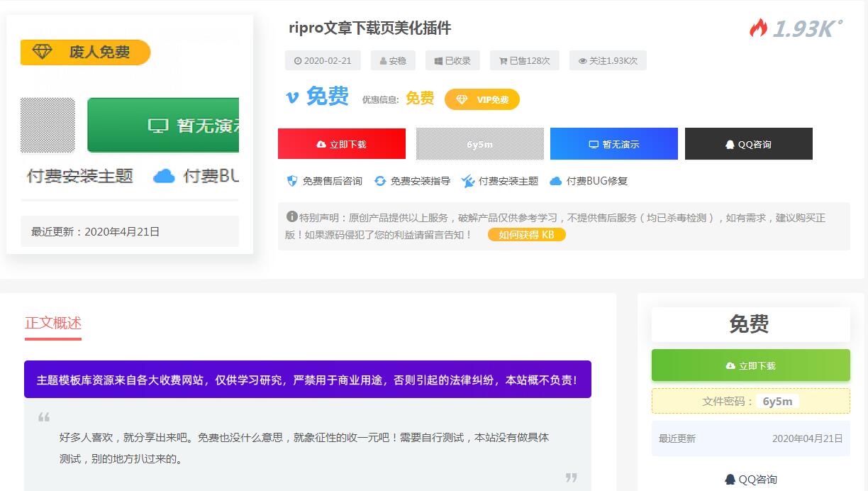Image resolution: width=868 pixels, height=491 pixels.
Task: Click the green 立即下载 sidebar button
Action: point(750,365)
